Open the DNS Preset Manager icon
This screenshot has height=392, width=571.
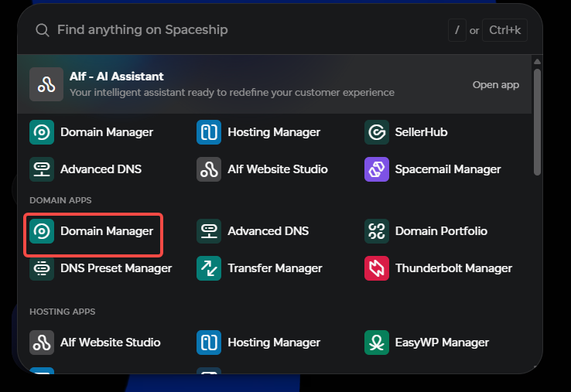tap(42, 268)
